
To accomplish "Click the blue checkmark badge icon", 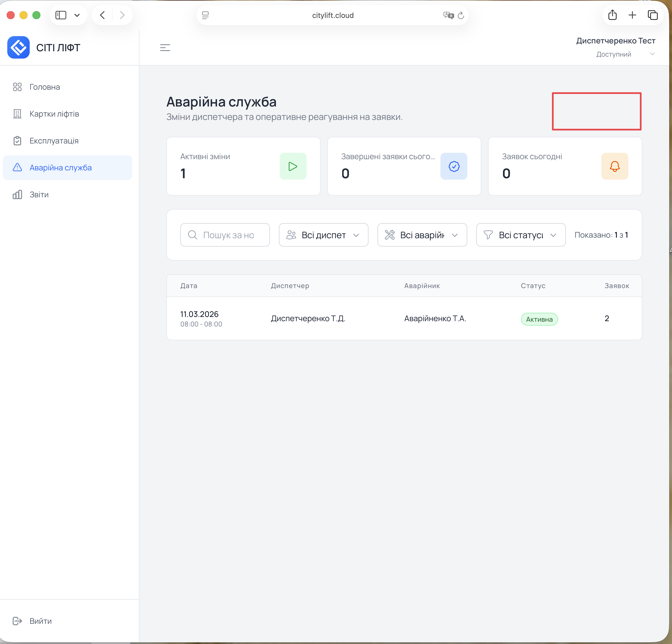I will point(454,166).
